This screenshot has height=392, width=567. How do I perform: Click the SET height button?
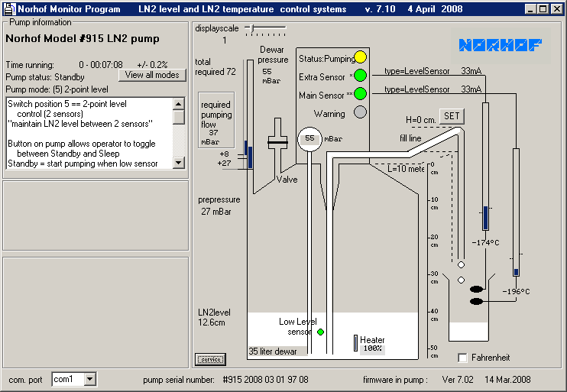point(452,116)
